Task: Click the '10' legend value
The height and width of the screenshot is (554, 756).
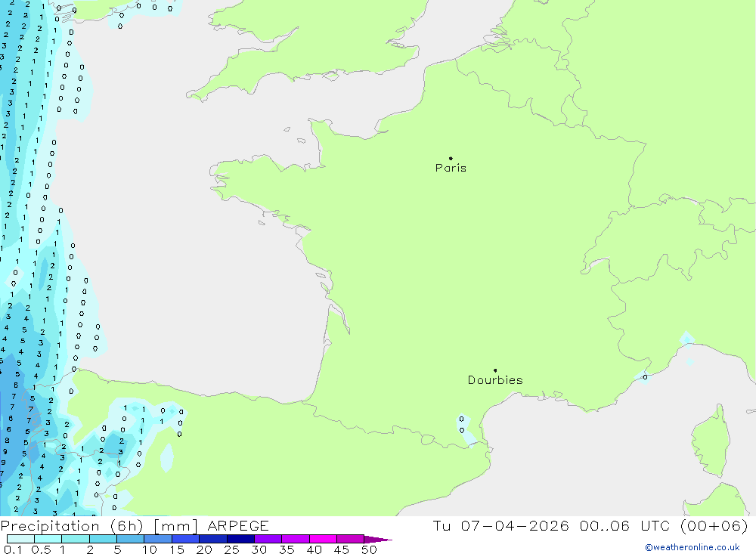Action: tap(150, 549)
